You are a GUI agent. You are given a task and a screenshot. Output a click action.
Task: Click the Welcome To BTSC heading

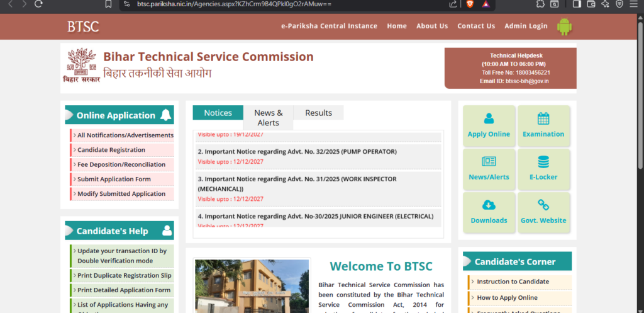[381, 266]
